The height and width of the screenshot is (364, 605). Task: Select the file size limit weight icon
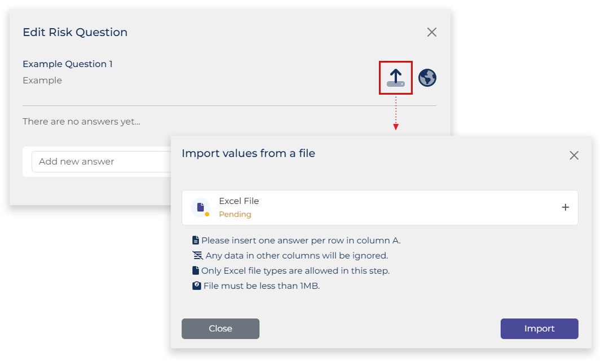point(197,286)
